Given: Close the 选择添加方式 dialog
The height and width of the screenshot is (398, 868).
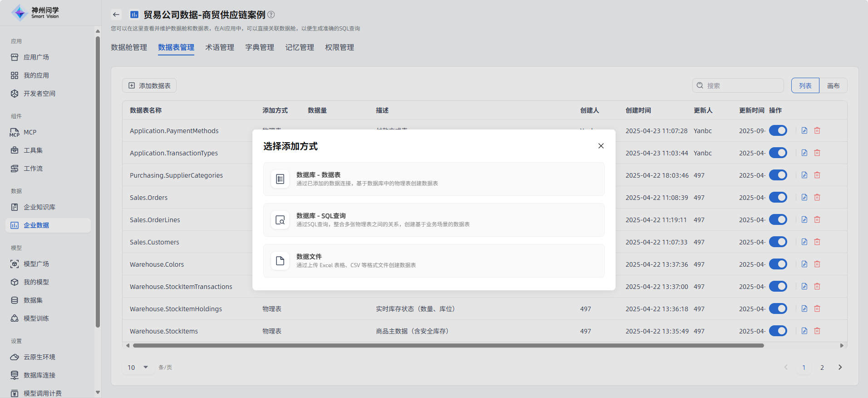Looking at the screenshot, I should (601, 146).
